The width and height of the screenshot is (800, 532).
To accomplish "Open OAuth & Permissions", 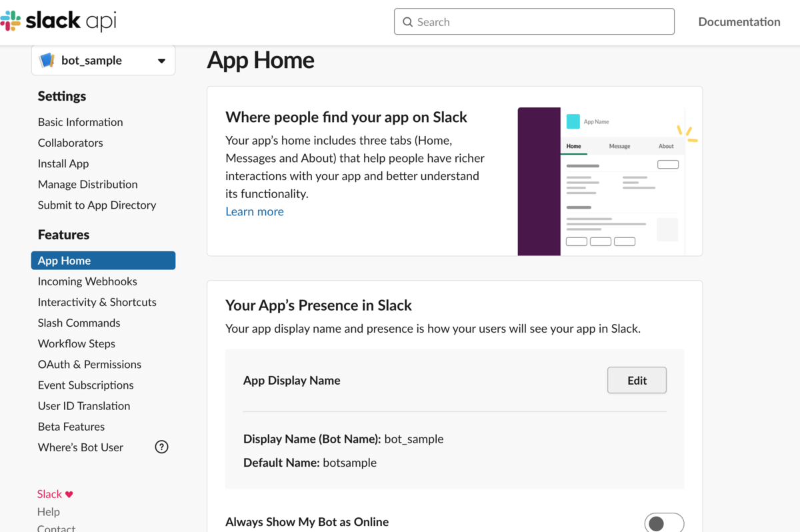I will 89,364.
